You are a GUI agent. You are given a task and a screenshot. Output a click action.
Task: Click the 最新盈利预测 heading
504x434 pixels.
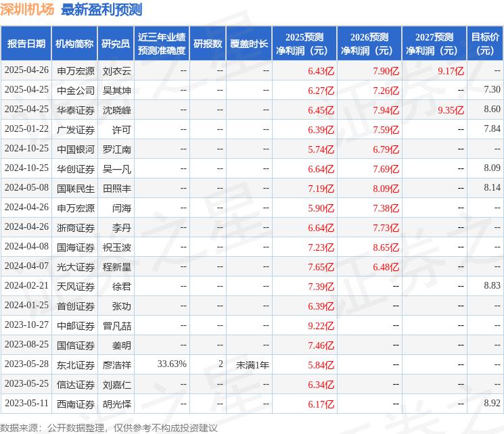(101, 9)
